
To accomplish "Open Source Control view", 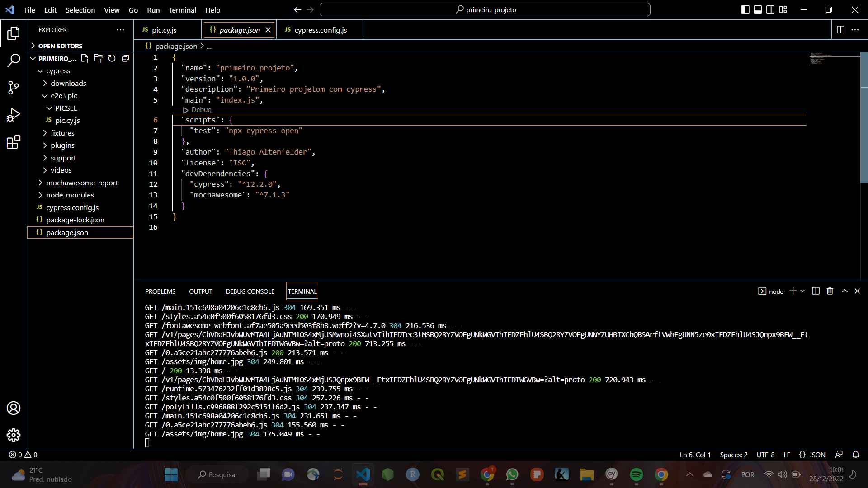I will [x=14, y=88].
